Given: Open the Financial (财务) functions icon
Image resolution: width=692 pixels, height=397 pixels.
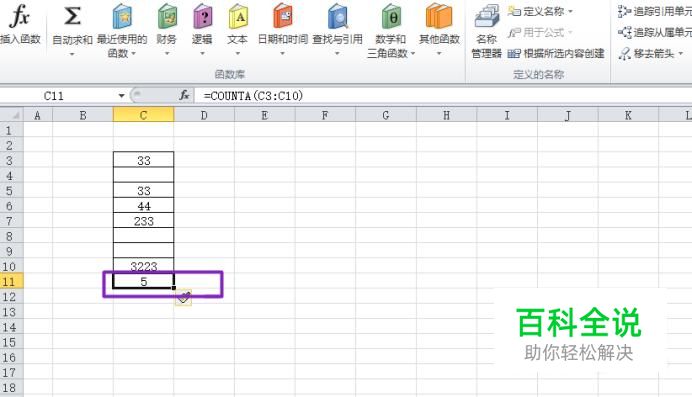Looking at the screenshot, I should tap(167, 17).
